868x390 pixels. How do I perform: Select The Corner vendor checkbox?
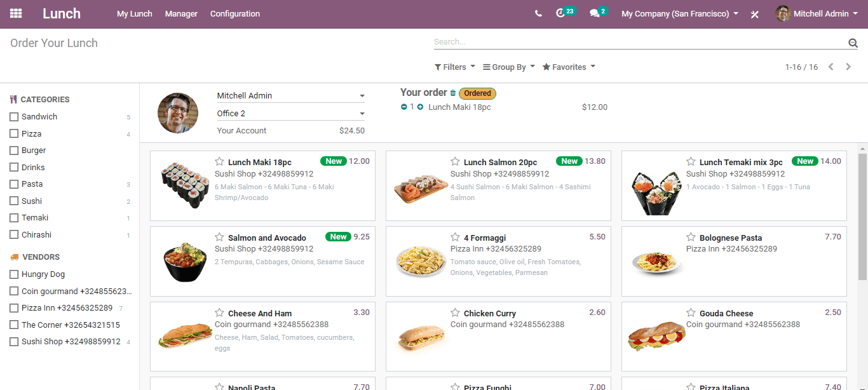point(14,325)
